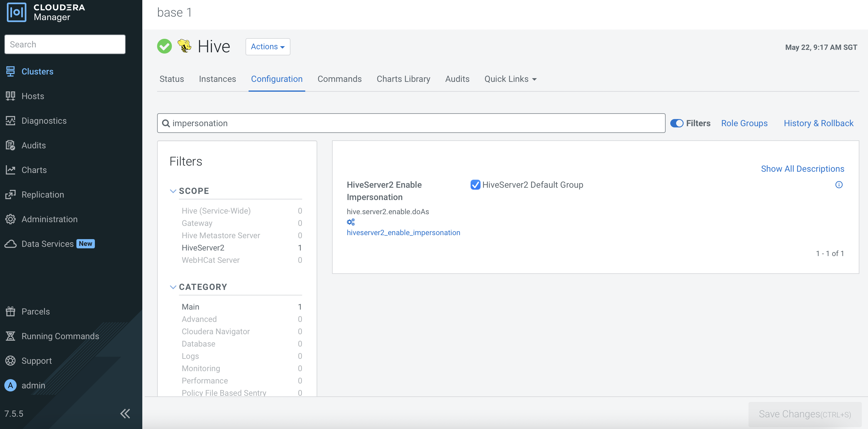
Task: Collapse the SCOPE filter section
Action: pyautogui.click(x=173, y=191)
